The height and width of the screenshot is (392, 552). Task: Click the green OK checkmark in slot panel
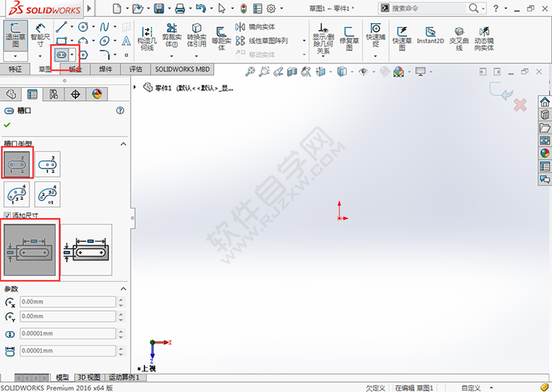point(7,125)
